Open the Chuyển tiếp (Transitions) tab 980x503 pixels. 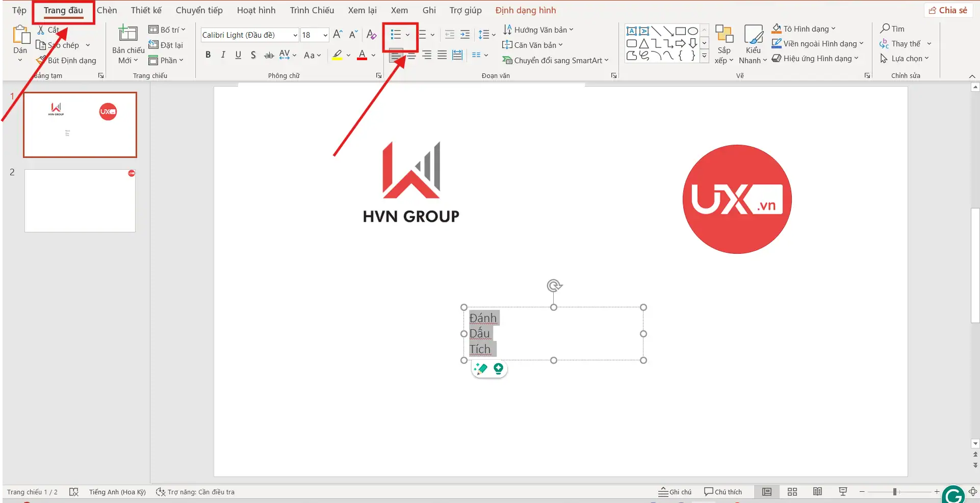click(x=199, y=10)
